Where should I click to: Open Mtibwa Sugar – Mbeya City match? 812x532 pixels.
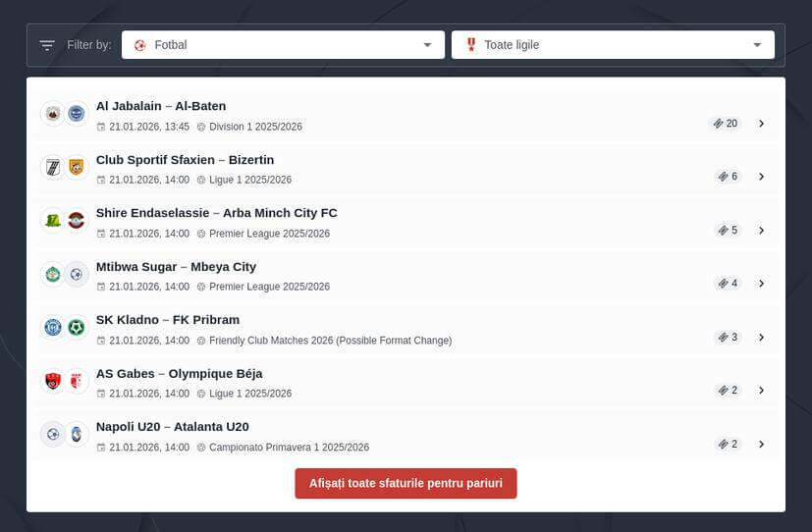pos(176,267)
